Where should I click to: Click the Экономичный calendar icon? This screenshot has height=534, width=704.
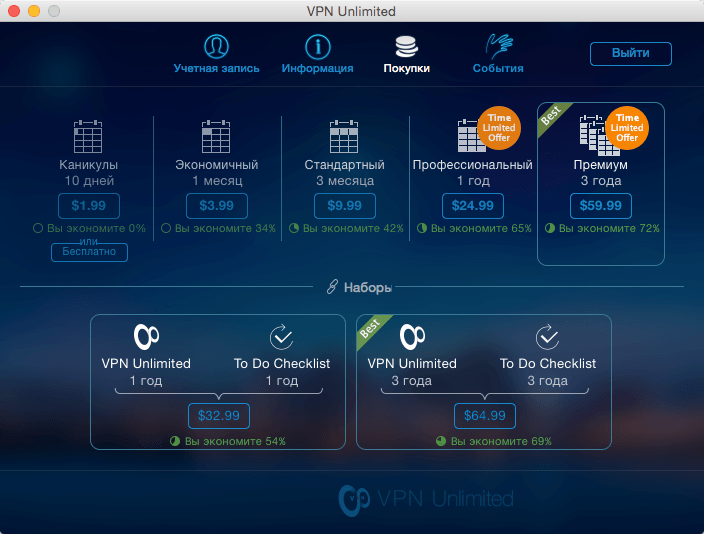216,137
